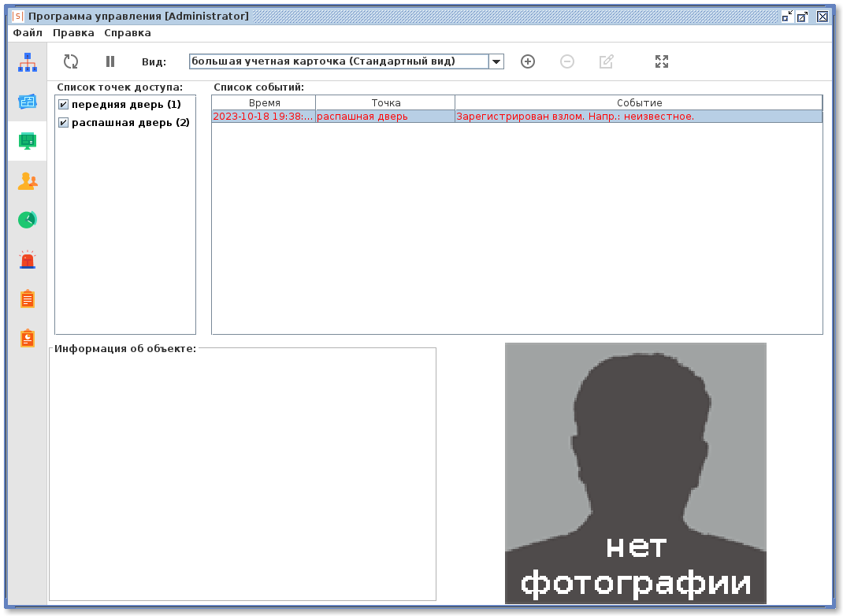Open the red alarm siren sidebar icon
The width and height of the screenshot is (843, 616).
coord(28,259)
